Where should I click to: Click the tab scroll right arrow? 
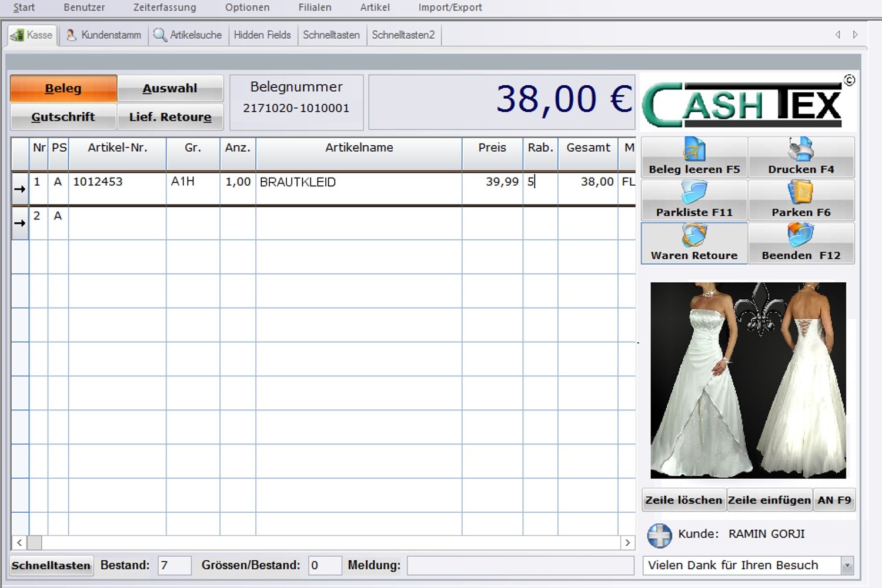pyautogui.click(x=856, y=35)
